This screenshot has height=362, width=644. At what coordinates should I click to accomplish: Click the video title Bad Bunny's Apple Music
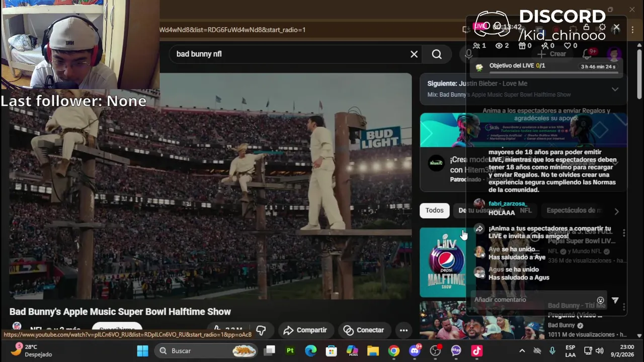[120, 312]
